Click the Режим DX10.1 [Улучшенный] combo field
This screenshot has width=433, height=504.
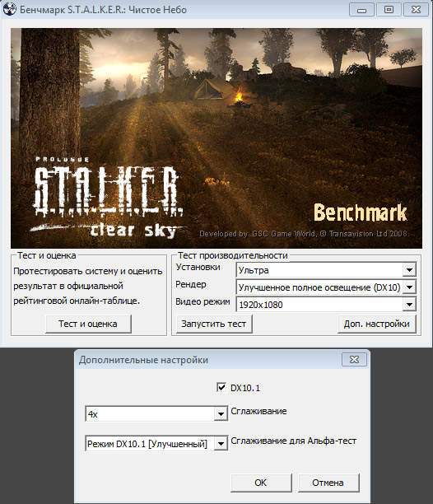pos(156,444)
